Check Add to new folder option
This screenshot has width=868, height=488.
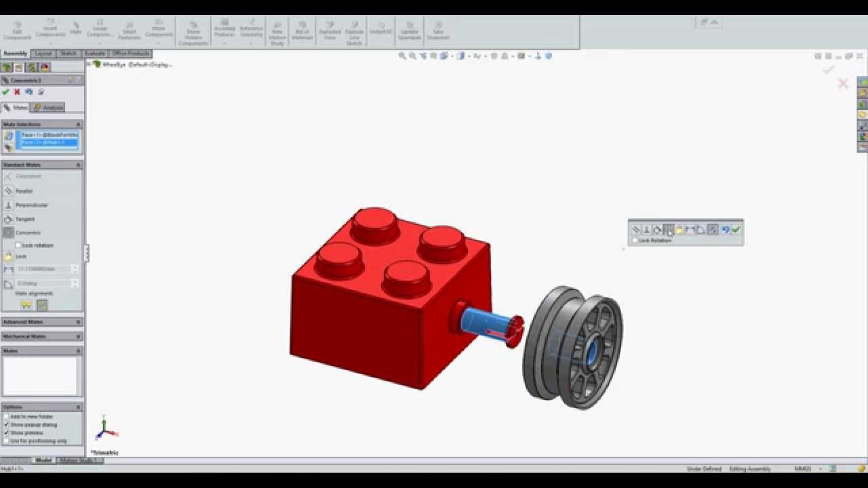pyautogui.click(x=7, y=417)
